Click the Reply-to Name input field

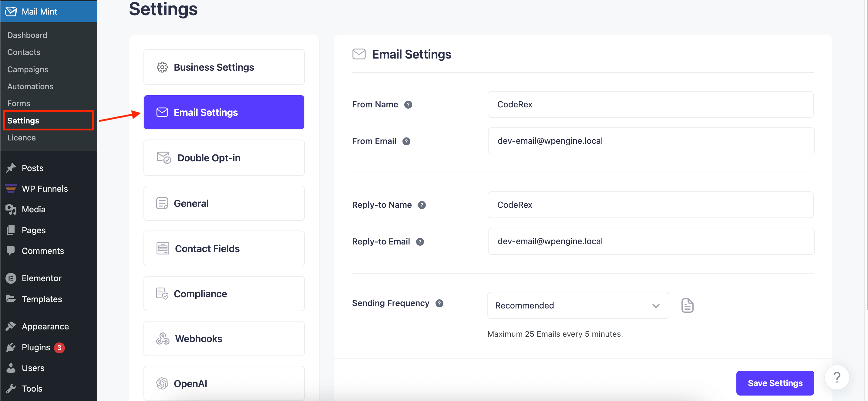tap(651, 205)
